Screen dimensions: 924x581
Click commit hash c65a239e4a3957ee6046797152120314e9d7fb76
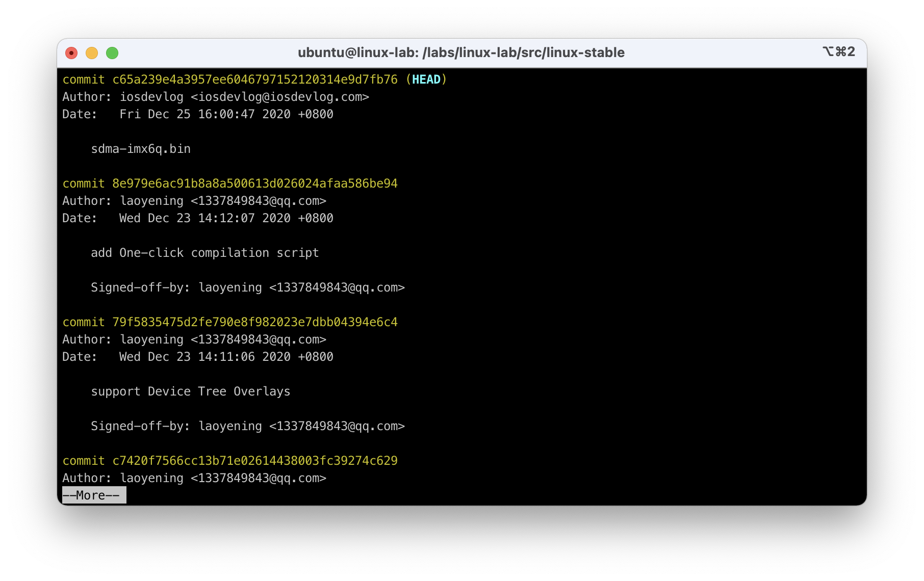pyautogui.click(x=255, y=80)
